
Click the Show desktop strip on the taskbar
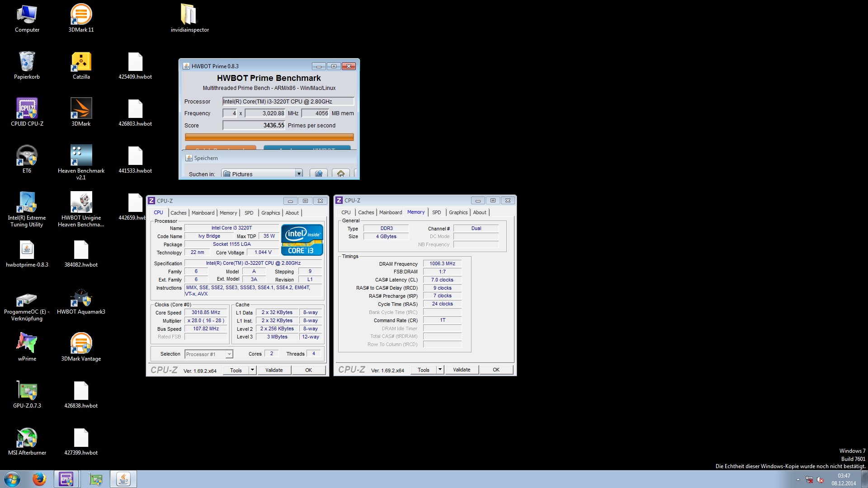(864, 479)
